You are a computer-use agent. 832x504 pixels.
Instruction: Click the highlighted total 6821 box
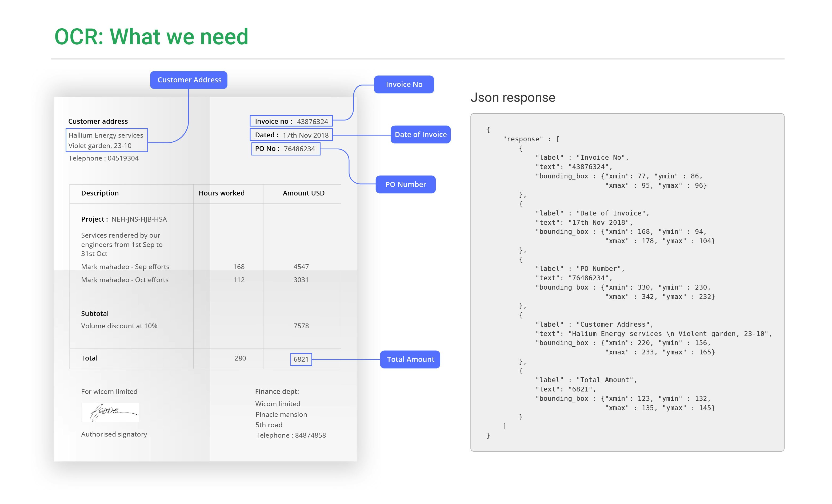point(301,359)
